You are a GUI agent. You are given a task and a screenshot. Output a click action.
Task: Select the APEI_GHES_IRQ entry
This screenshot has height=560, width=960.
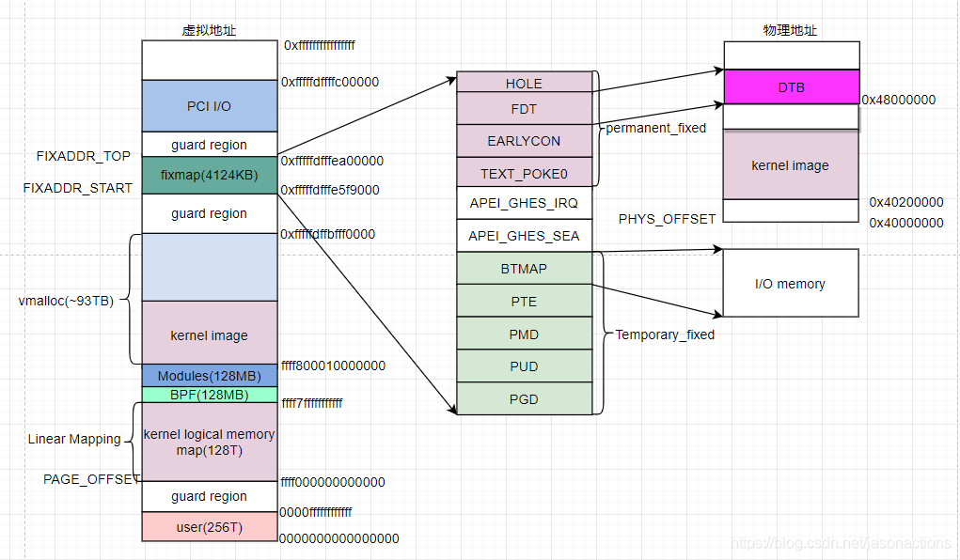tap(524, 203)
